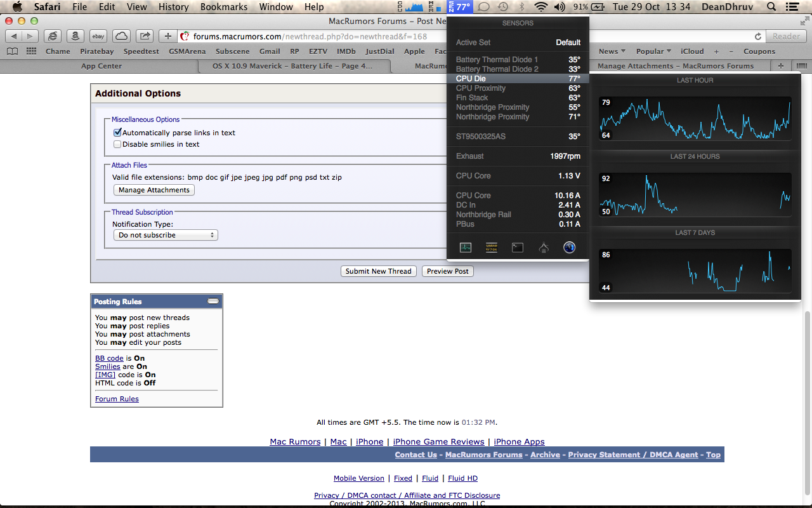The height and width of the screenshot is (508, 812).
Task: Open the Forum Rules link
Action: point(117,399)
